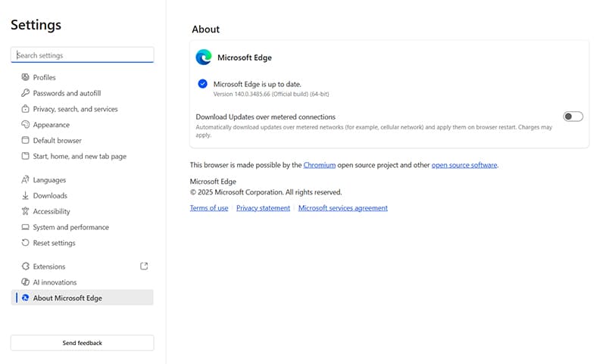606x364 pixels.
Task: Click the Version 140.0.3485.66 text
Action: tap(271, 94)
